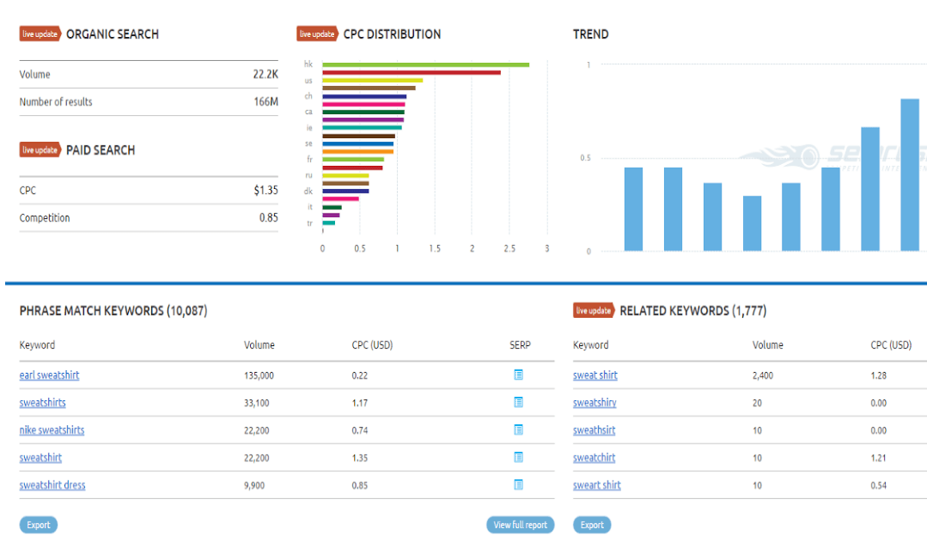Open the sweart shirt related keyword
The width and height of the screenshot is (927, 560).
(596, 485)
